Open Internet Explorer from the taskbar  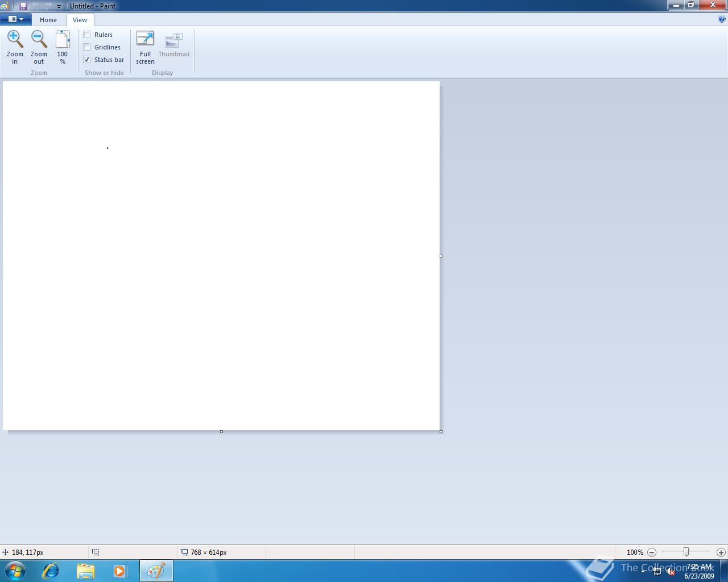[x=51, y=571]
